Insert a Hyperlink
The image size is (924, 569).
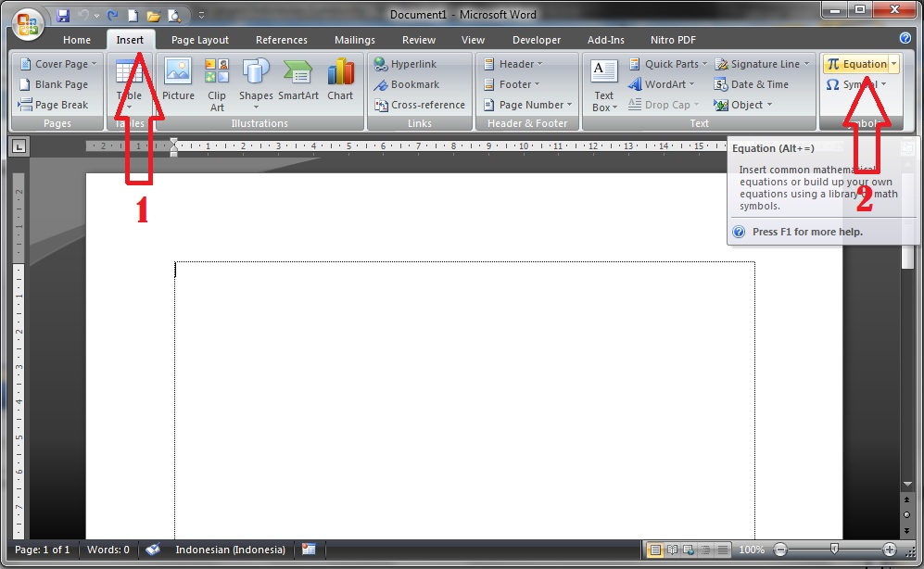click(405, 64)
